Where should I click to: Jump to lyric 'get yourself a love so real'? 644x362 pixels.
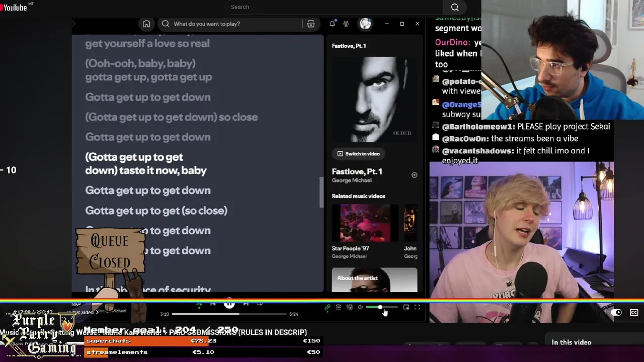coord(147,43)
